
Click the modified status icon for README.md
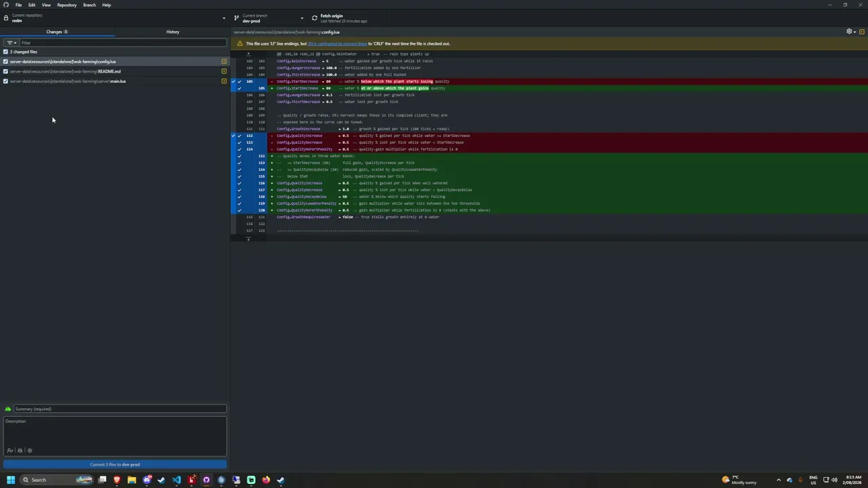[x=224, y=71]
